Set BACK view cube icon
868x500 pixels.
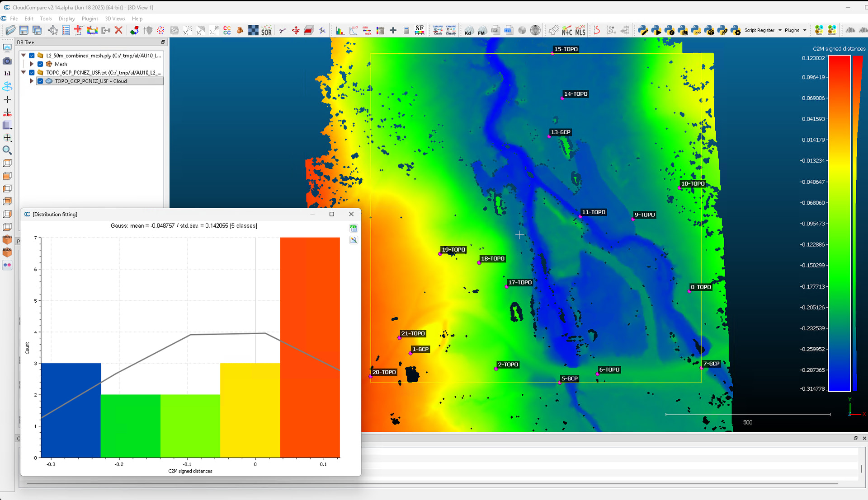7,252
